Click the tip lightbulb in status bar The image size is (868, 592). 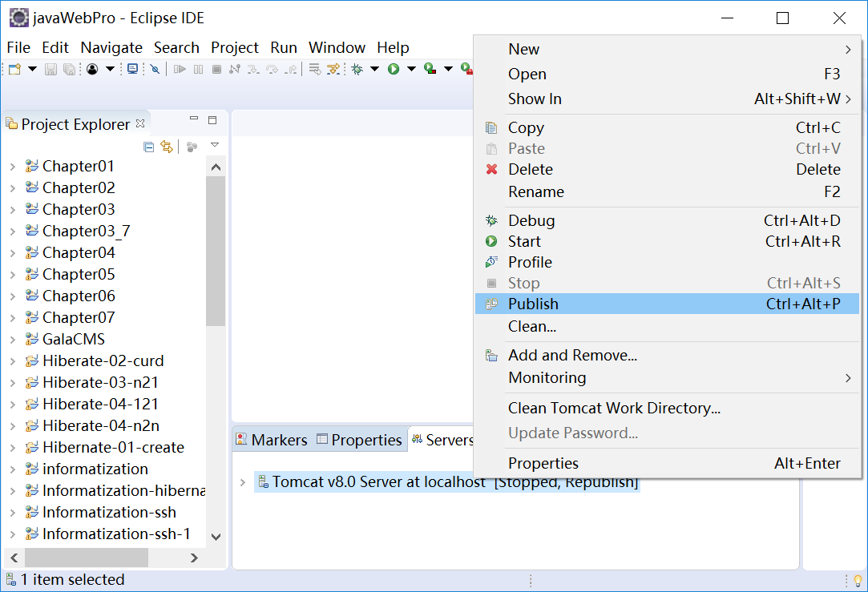(x=858, y=580)
